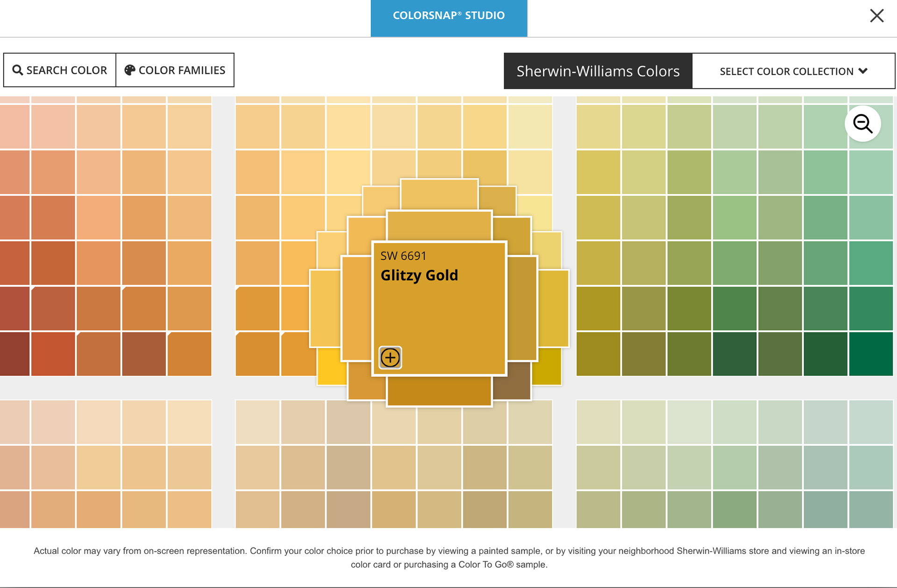Expand the Select Color Collection dropdown
Viewport: 897px width, 588px height.
(x=793, y=71)
